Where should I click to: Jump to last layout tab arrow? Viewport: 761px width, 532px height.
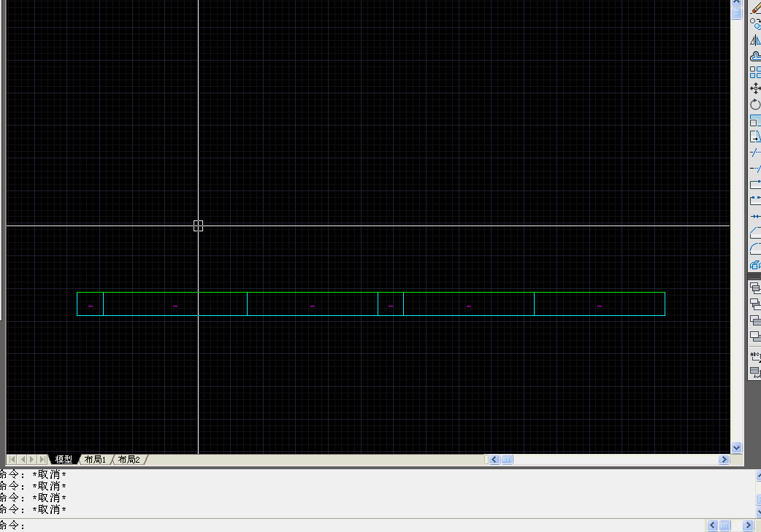[43, 460]
